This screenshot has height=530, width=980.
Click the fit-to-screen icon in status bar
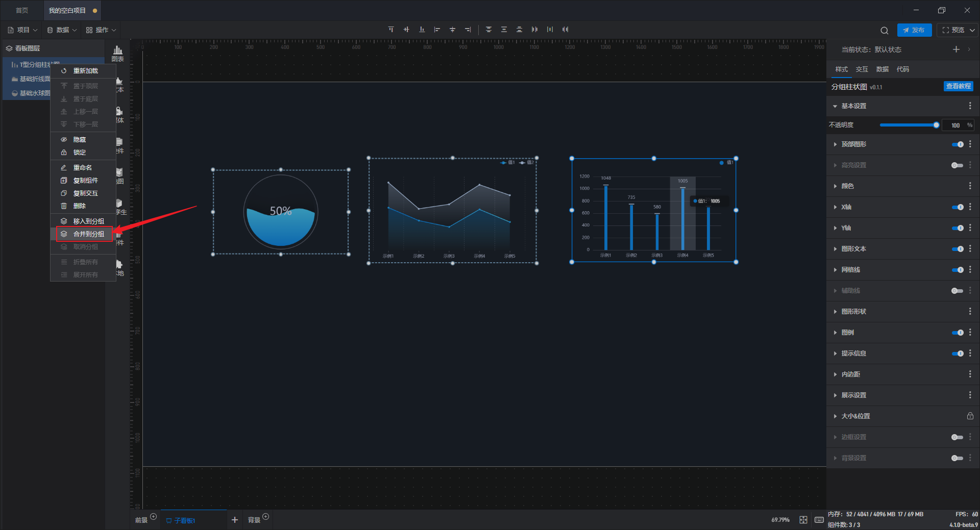(803, 520)
